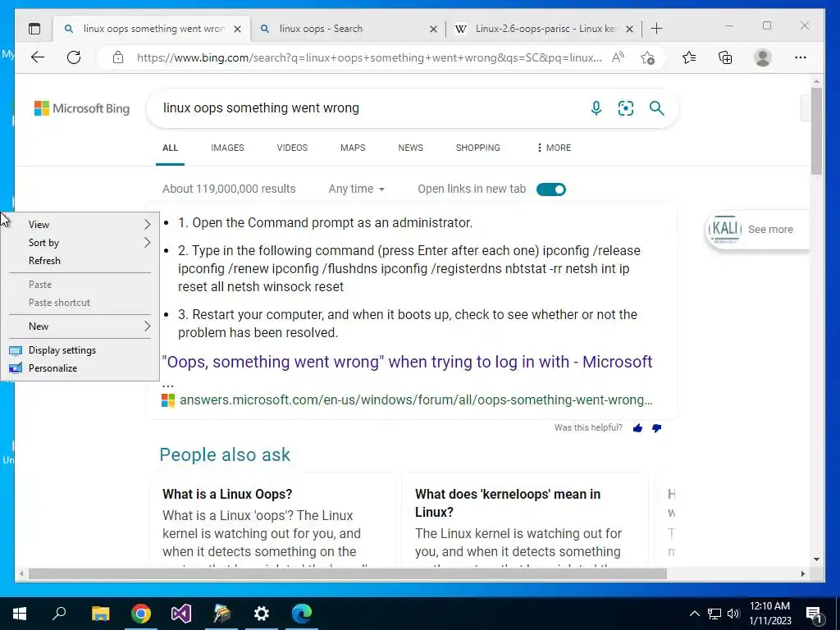The image size is (840, 630).
Task: Add this page to favorites star icon
Action: [648, 57]
